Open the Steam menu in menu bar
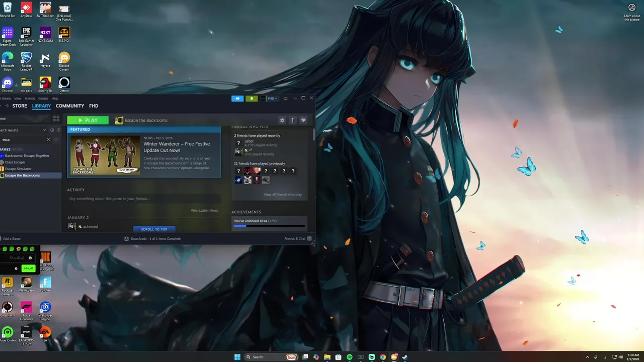This screenshot has width=644, height=362. tap(6, 99)
